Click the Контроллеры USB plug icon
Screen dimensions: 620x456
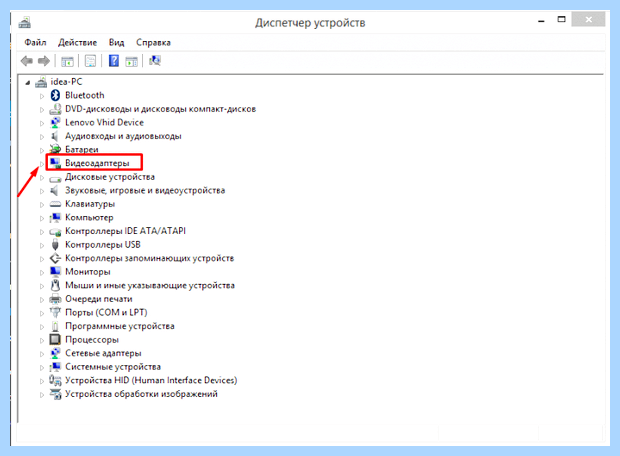(x=55, y=245)
